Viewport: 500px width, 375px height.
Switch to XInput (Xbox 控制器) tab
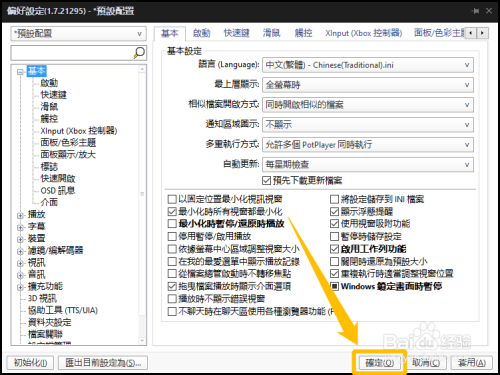click(364, 33)
